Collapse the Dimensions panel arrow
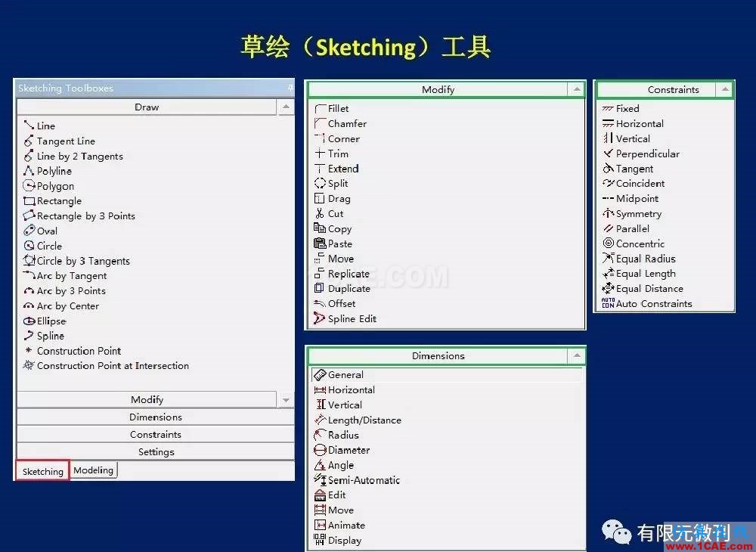The image size is (756, 552). (x=577, y=355)
